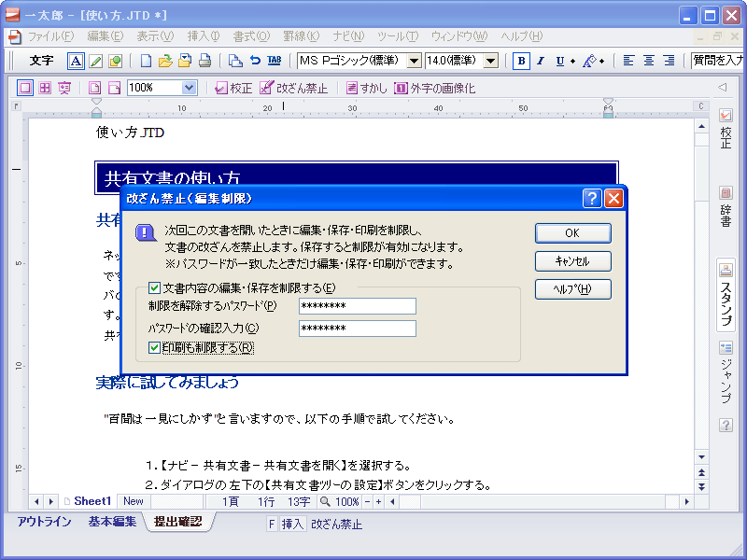This screenshot has width=747, height=560.
Task: Select the Sheet1 sheet tab
Action: coord(88,501)
